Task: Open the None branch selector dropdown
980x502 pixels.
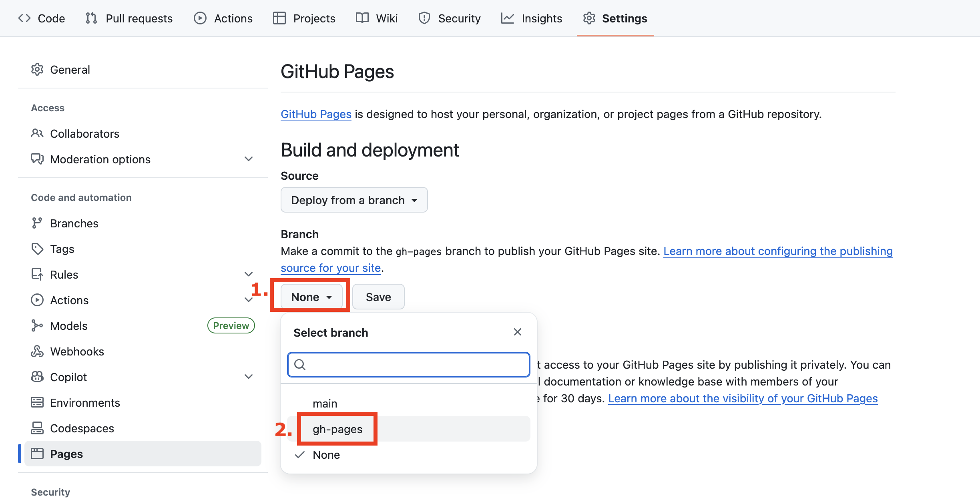Action: pyautogui.click(x=311, y=297)
